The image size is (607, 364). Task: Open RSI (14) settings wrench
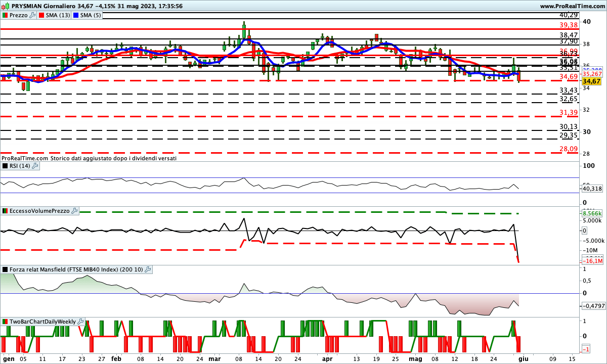pos(35,165)
